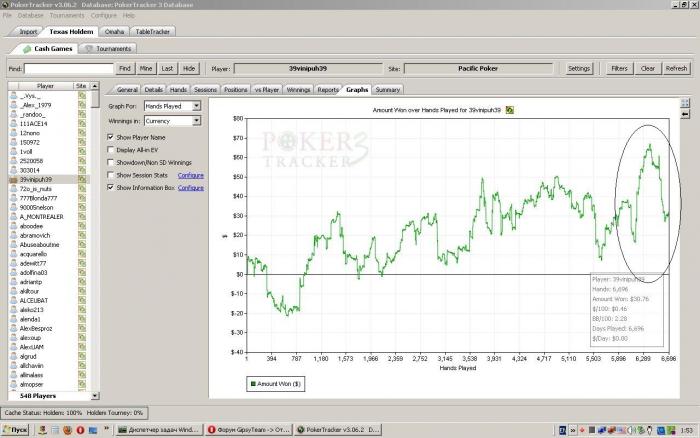700x438 pixels.
Task: Switch to the Omaha tab
Action: (114, 31)
